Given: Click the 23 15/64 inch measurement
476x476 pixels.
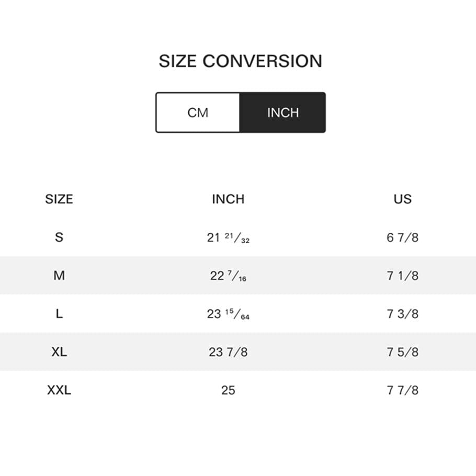Looking at the screenshot, I should pos(228,314).
